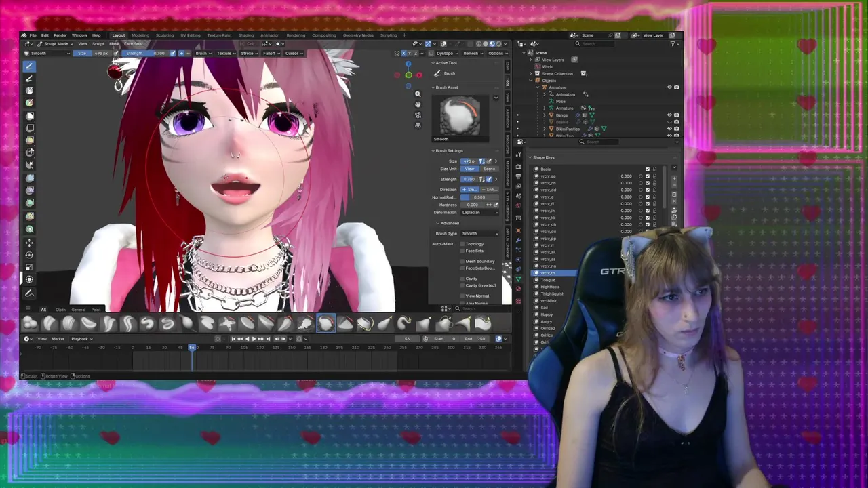Switch to the UV Editing workspace tab
Viewport: 868px width, 488px height.
click(191, 35)
